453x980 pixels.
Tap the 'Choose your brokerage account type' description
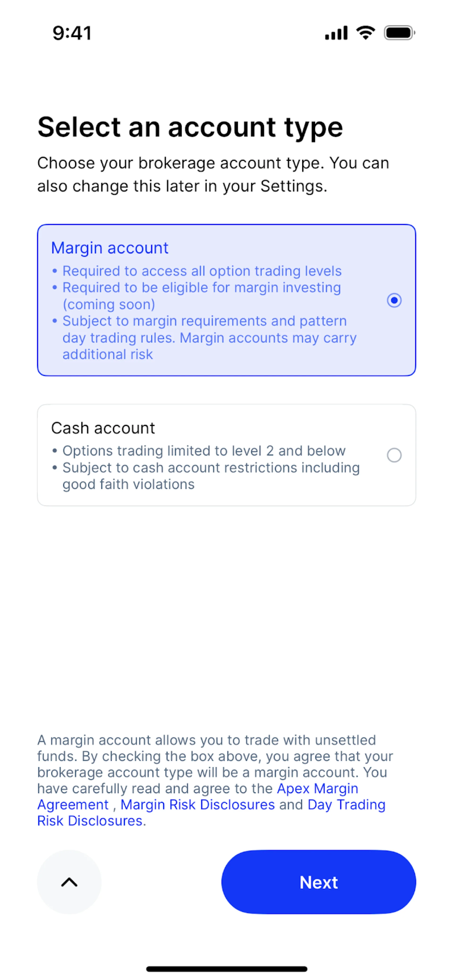[x=213, y=175]
